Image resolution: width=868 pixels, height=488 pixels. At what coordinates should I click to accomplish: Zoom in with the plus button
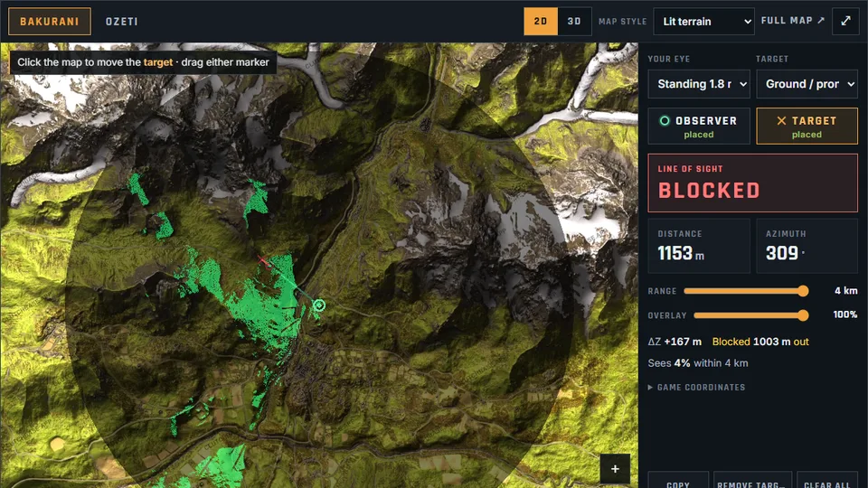[615, 469]
